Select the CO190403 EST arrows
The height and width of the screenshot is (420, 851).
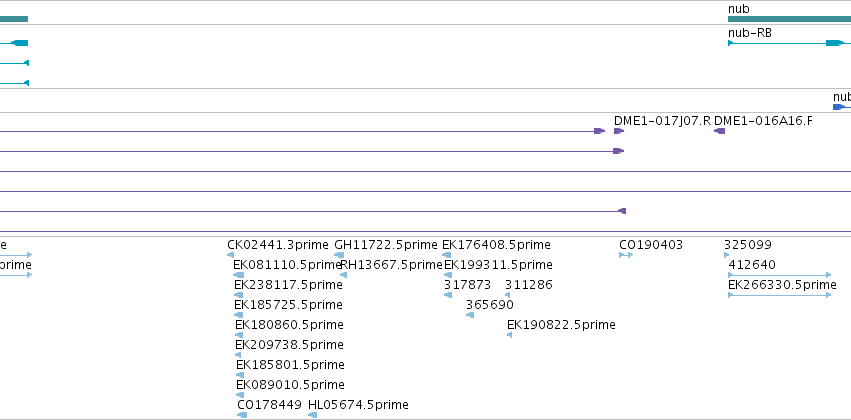[x=626, y=255]
